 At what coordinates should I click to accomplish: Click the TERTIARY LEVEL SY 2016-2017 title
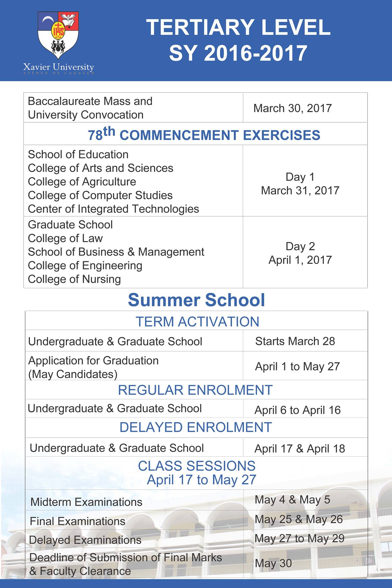(238, 40)
